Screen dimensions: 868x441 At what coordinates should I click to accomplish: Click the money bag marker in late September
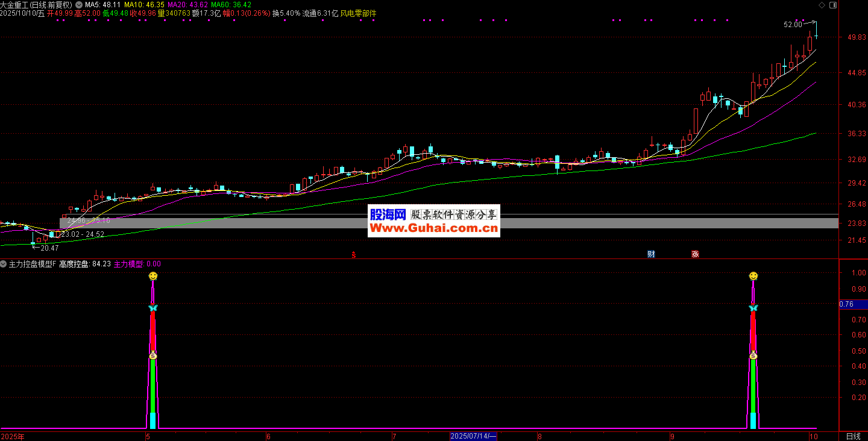(x=753, y=355)
